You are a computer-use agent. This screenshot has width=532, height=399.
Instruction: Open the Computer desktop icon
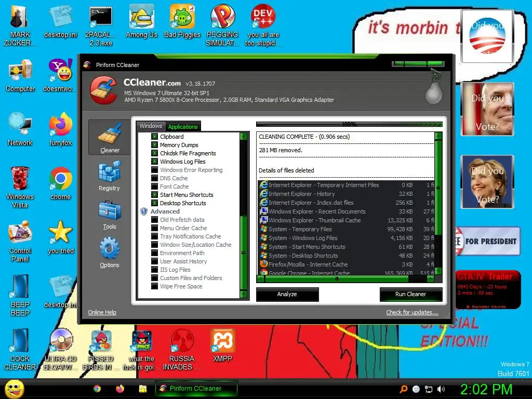coord(20,76)
